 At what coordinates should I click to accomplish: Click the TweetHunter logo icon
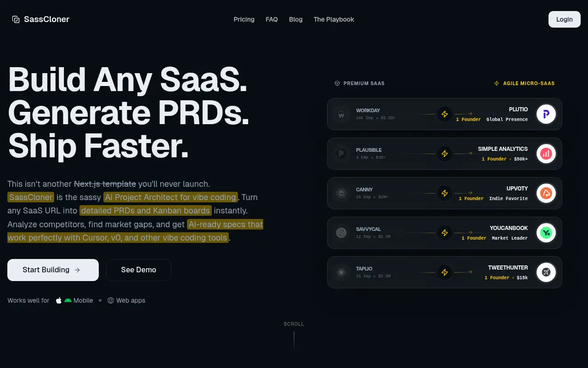click(x=546, y=272)
